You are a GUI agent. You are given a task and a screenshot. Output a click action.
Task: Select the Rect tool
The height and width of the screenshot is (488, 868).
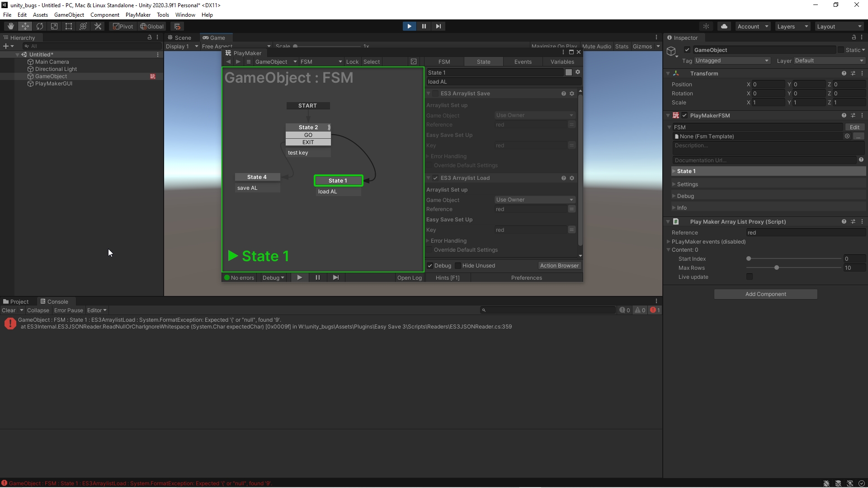coord(69,26)
